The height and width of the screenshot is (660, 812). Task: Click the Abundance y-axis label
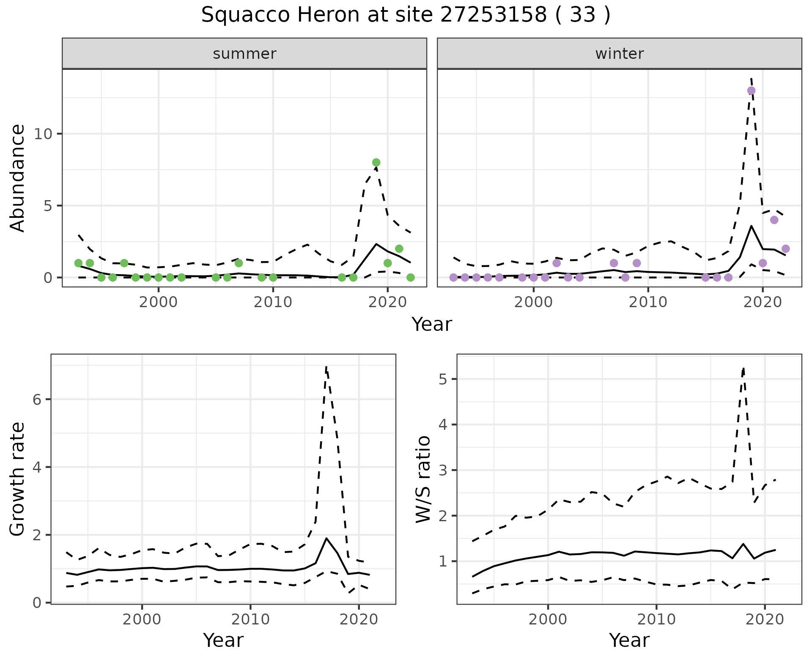(18, 178)
